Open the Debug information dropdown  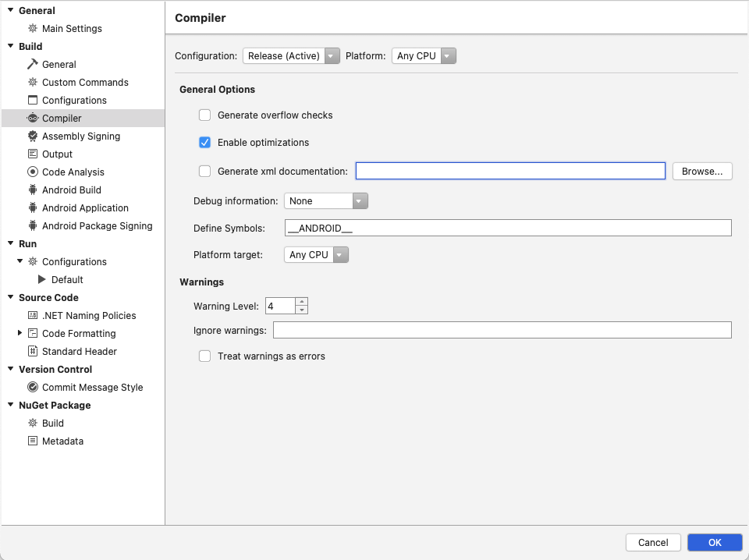tap(326, 201)
